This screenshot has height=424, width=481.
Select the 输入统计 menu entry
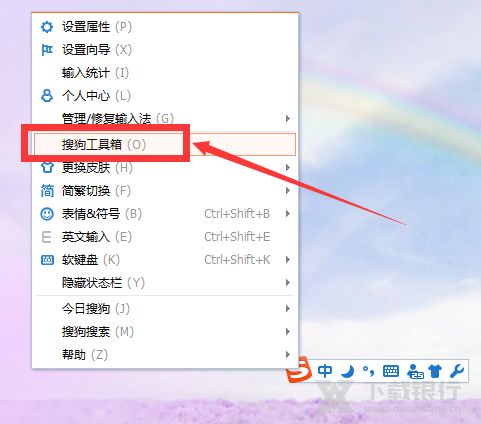(165, 73)
